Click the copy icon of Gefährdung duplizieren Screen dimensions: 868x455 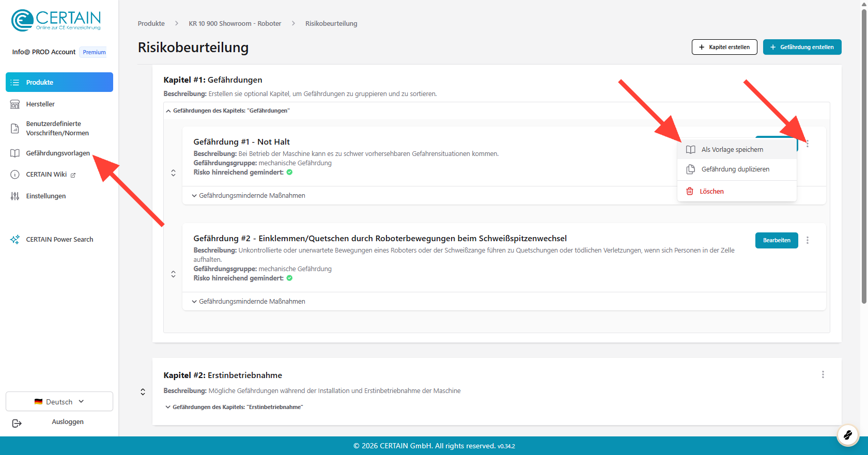click(690, 169)
